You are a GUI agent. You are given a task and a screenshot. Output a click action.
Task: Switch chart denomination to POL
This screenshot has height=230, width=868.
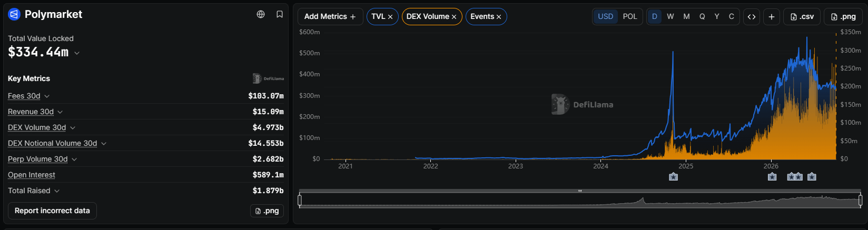[x=630, y=17]
